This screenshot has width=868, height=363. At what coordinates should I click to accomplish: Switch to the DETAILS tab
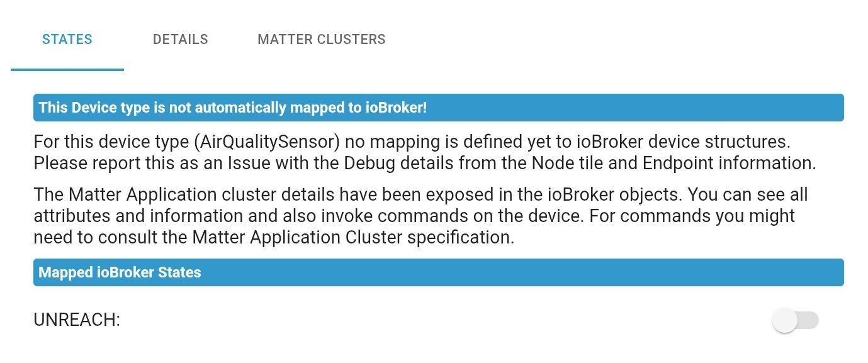(x=180, y=39)
